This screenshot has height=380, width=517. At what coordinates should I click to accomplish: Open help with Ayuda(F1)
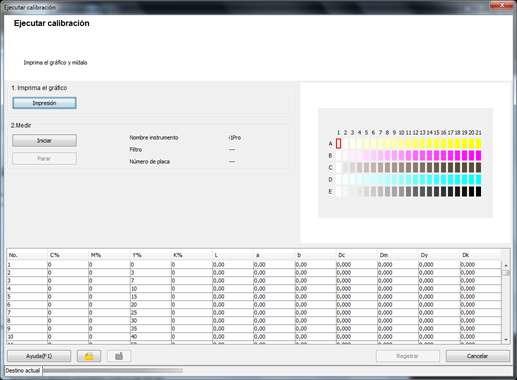coord(39,356)
